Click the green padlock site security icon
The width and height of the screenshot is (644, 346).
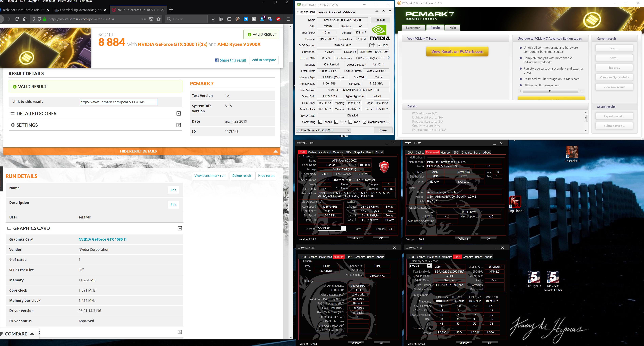point(45,19)
